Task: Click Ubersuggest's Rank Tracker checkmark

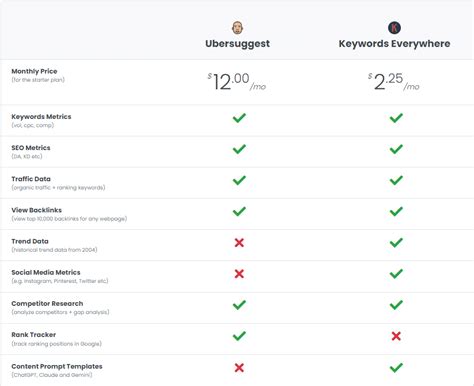Action: point(239,336)
